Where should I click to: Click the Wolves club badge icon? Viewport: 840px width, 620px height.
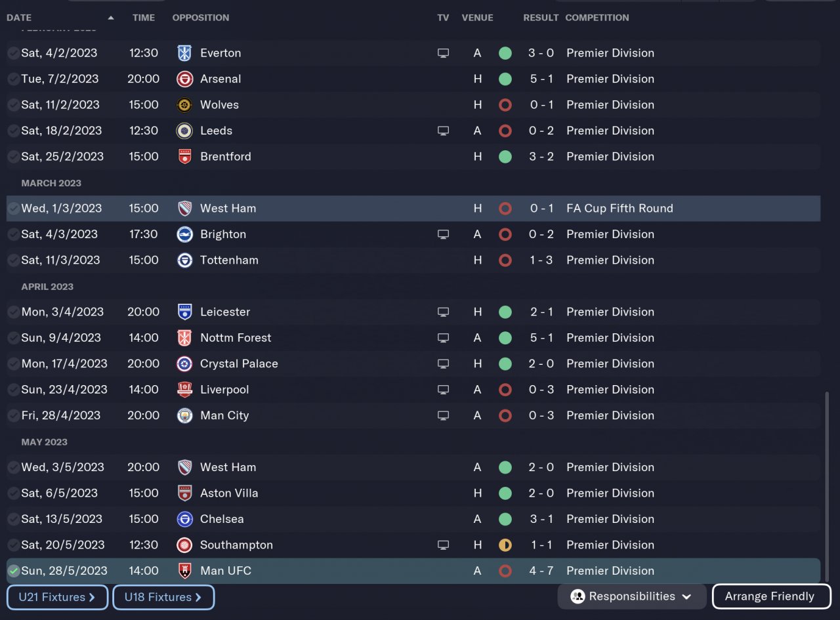click(x=184, y=105)
